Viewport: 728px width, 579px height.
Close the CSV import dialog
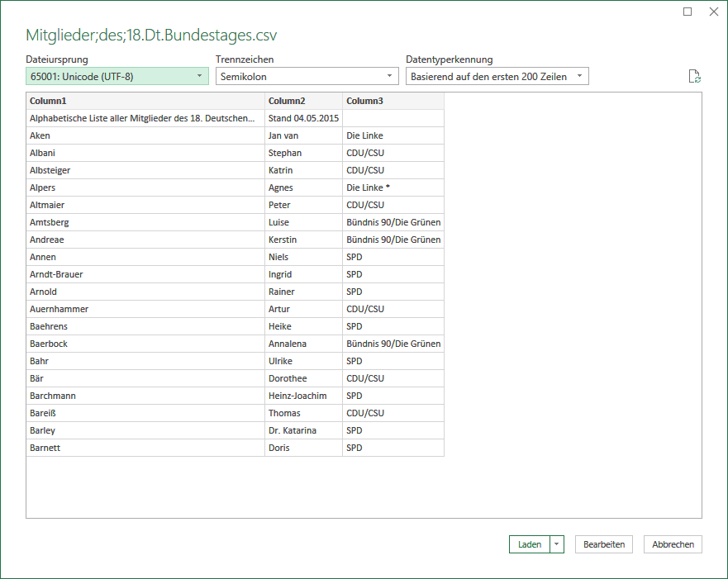(714, 12)
